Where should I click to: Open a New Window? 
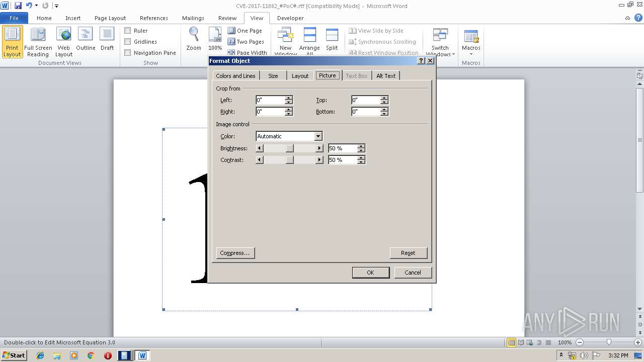286,42
